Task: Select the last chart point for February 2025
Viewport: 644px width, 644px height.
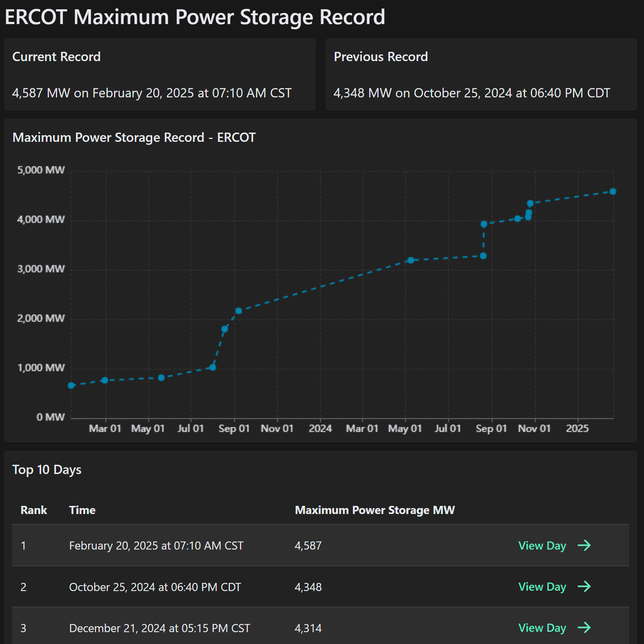Action: [x=613, y=191]
